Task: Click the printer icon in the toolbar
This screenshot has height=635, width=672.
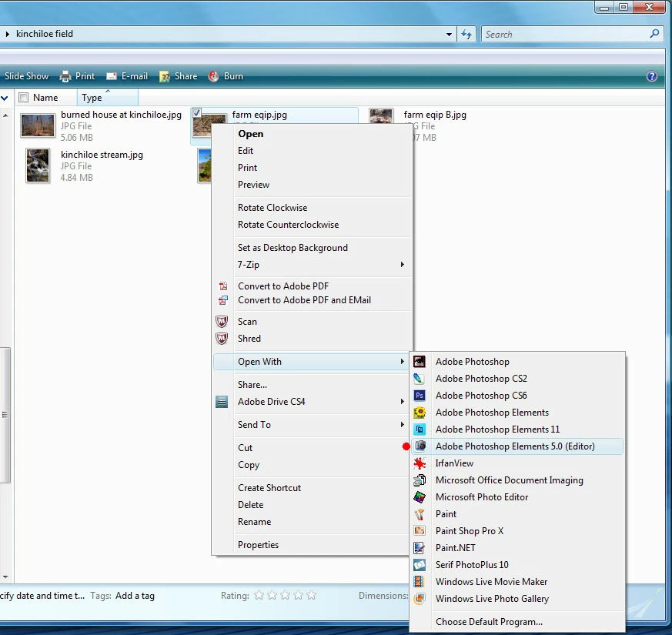Action: (x=65, y=76)
